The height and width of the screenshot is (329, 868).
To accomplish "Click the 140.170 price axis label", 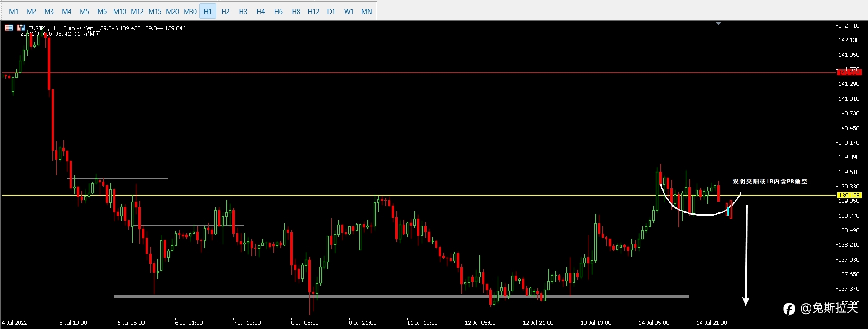I will [849, 142].
